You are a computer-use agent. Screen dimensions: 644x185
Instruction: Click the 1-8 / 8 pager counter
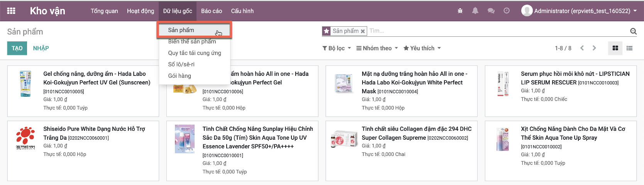(x=563, y=48)
